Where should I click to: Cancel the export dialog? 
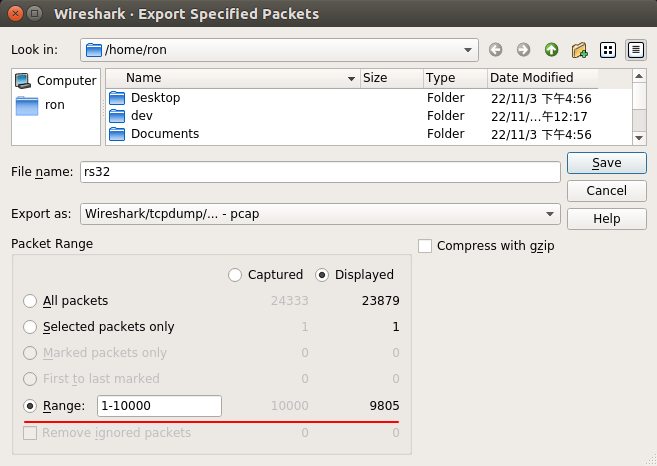point(606,191)
